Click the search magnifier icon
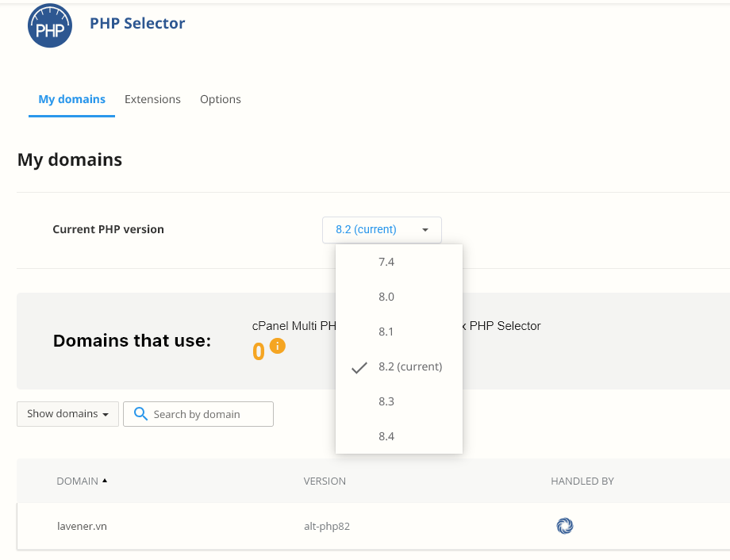The image size is (730, 560). point(140,414)
